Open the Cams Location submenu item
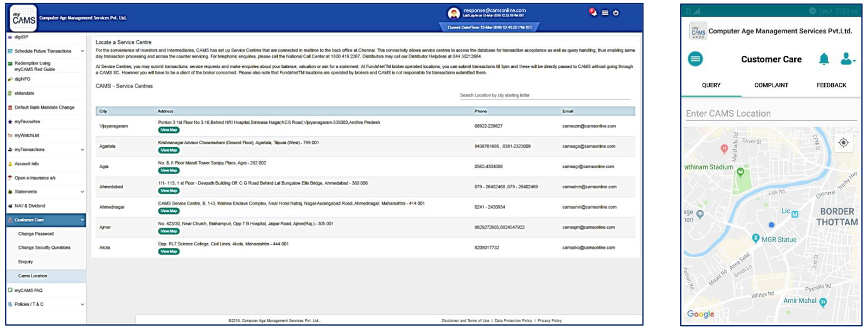868x331 pixels. click(33, 276)
